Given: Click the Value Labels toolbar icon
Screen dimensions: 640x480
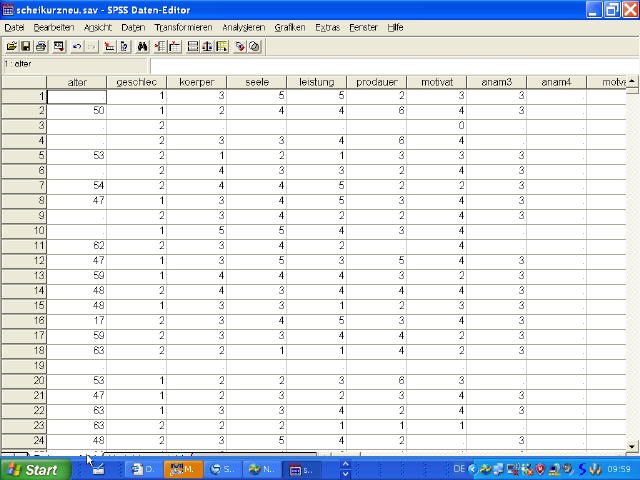Looking at the screenshot, I should 240,46.
